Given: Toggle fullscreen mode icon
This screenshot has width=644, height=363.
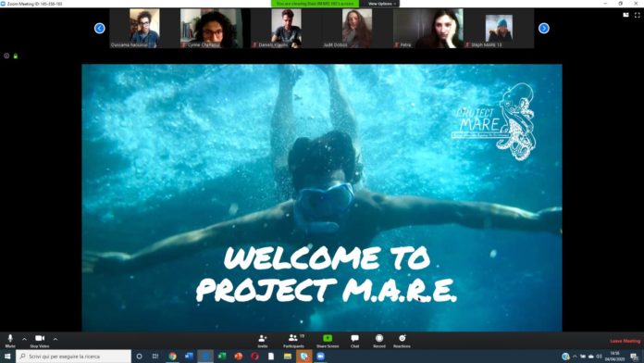Looking at the screenshot, I should coord(637,15).
